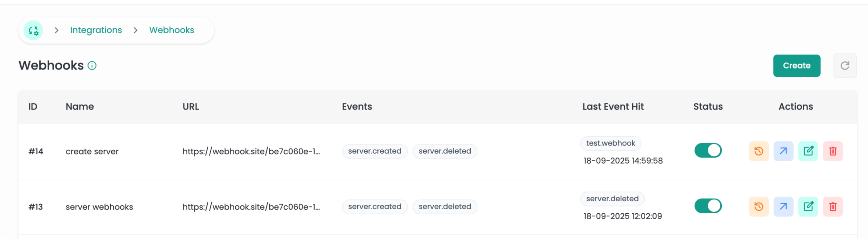Open history logs for webhook #14
This screenshot has height=239, width=868.
(758, 151)
